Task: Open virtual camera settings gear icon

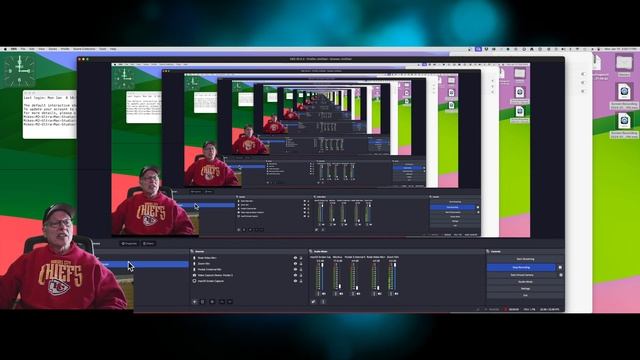Action: click(x=560, y=275)
